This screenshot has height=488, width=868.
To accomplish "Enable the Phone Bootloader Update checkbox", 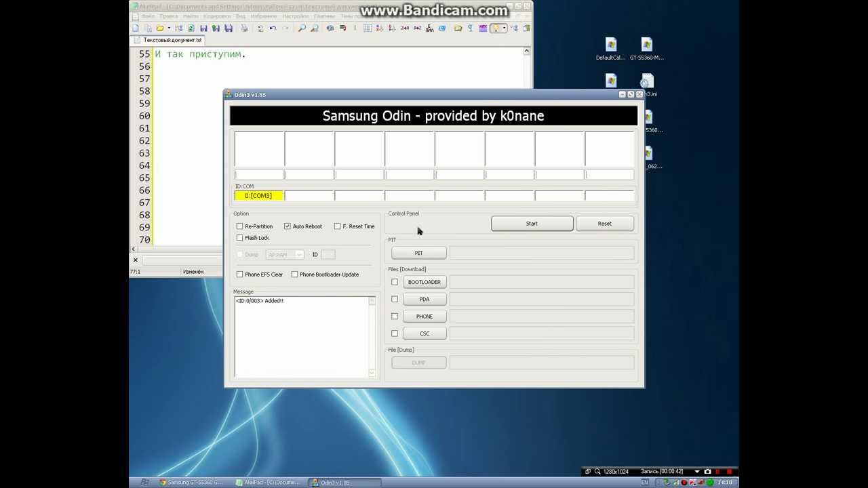I will [x=294, y=274].
